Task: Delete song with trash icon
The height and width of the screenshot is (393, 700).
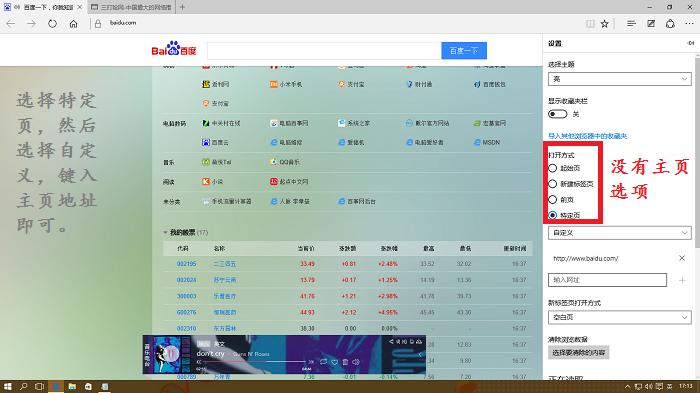Action: pos(345,362)
